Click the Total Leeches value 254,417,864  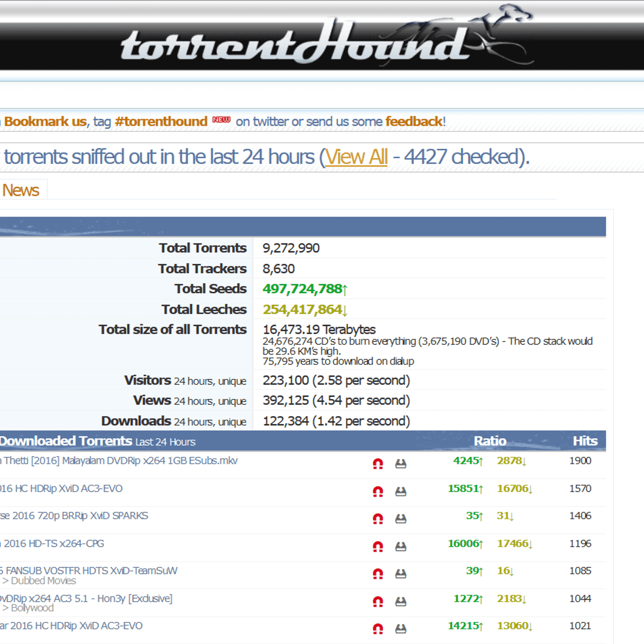(305, 309)
